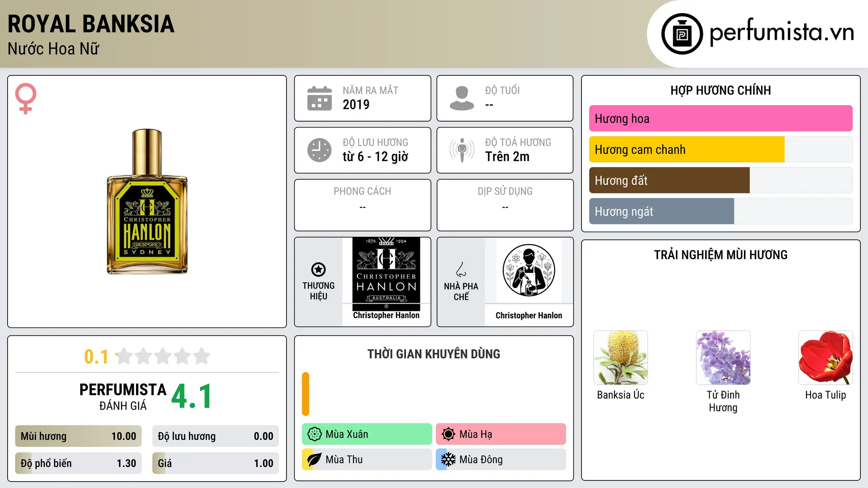Viewport: 868px width, 488px height.
Task: Click the calendar icon beside Năm ra mắt
Action: pyautogui.click(x=320, y=98)
